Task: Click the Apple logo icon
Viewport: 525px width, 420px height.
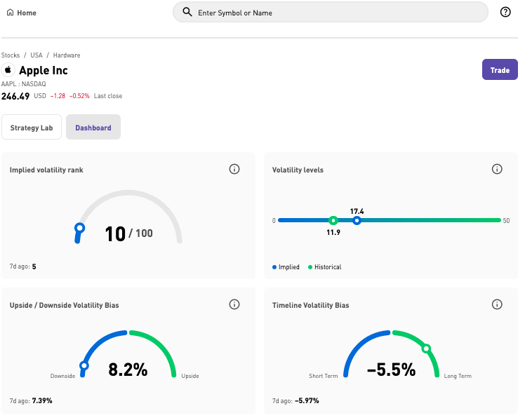Action: pyautogui.click(x=8, y=70)
